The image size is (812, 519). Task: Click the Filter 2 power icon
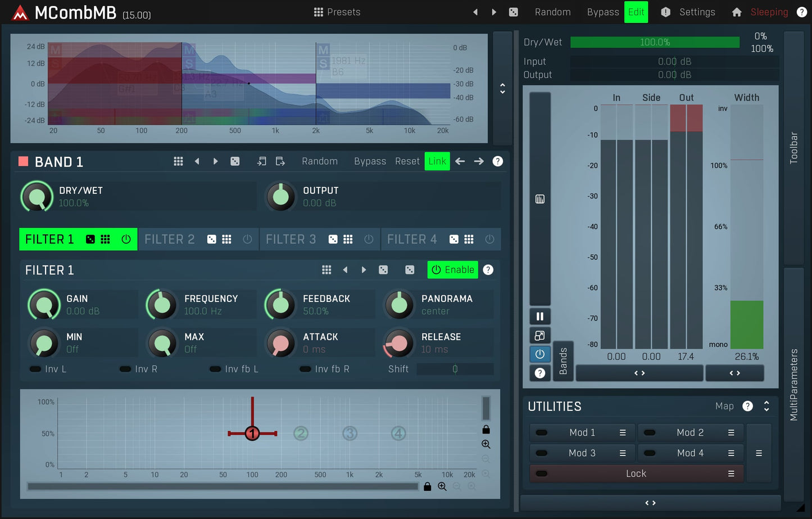(247, 240)
